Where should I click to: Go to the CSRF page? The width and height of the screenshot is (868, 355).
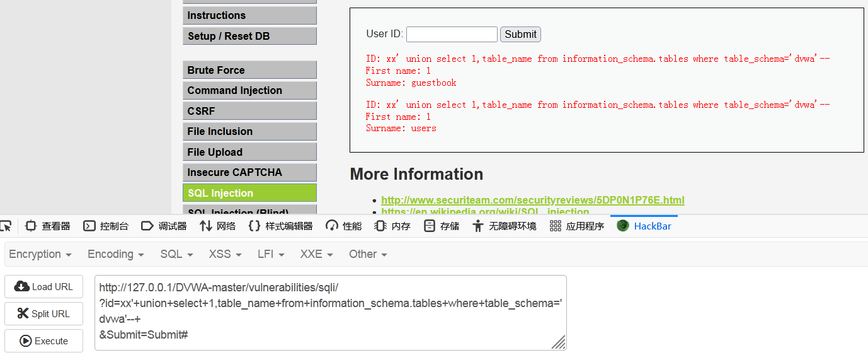pyautogui.click(x=249, y=111)
